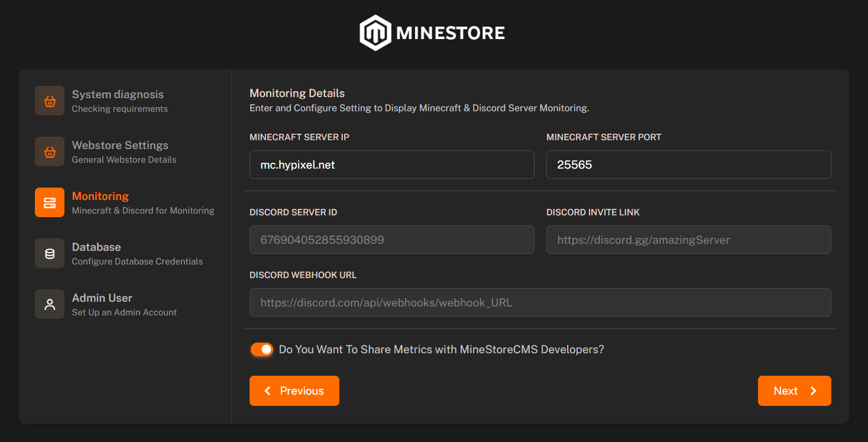Select the orange Monitoring server icon
The image size is (868, 442).
50,202
